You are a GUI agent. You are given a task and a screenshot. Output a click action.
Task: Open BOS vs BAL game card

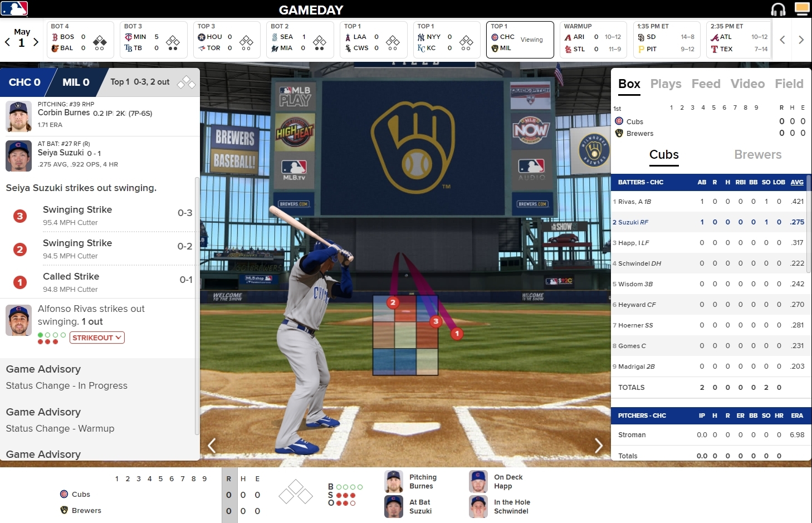click(79, 40)
